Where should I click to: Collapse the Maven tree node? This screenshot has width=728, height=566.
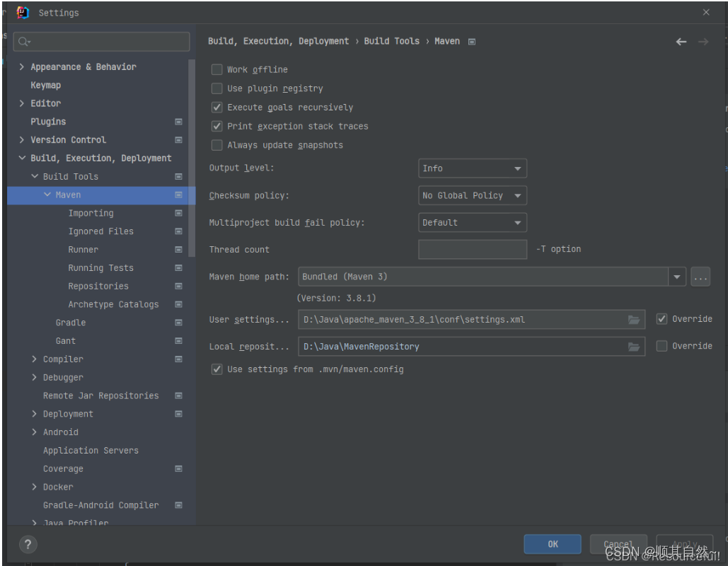point(47,195)
